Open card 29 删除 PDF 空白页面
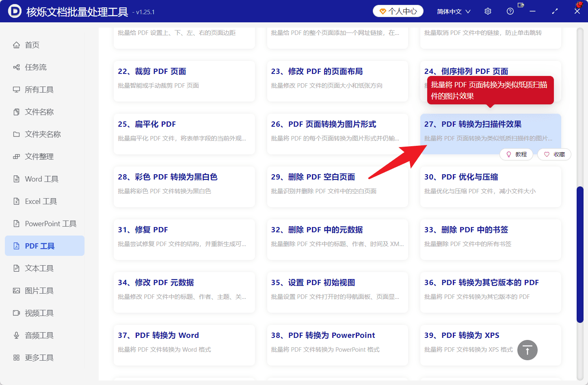The width and height of the screenshot is (588, 385). (337, 187)
